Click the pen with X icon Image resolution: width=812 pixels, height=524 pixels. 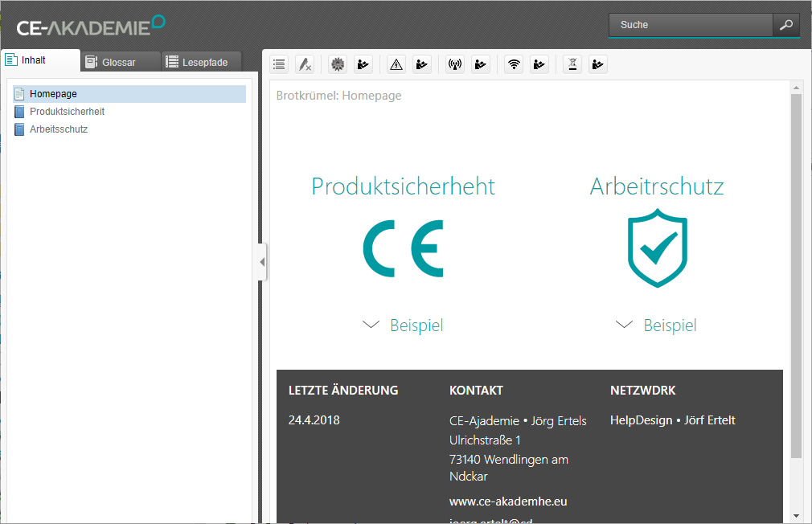tap(304, 65)
